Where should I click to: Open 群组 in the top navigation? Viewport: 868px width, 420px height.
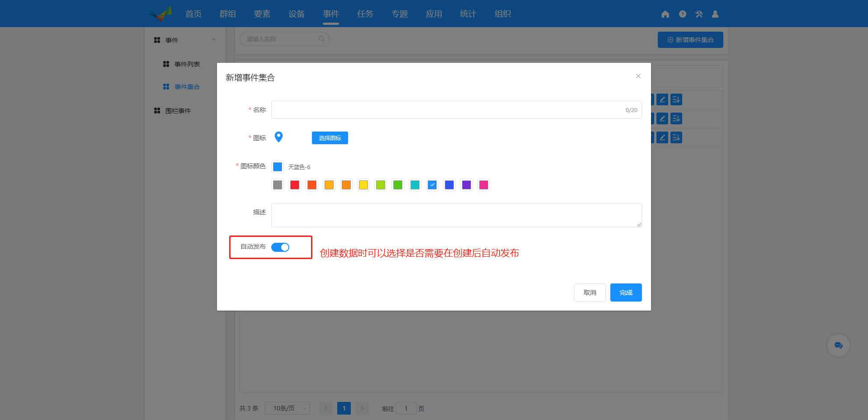(x=228, y=14)
